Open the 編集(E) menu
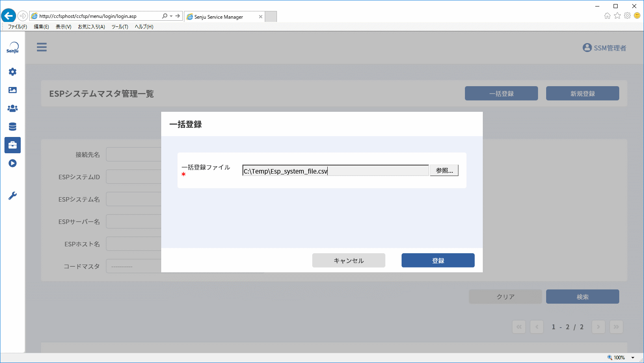Image resolution: width=644 pixels, height=363 pixels. pyautogui.click(x=41, y=27)
